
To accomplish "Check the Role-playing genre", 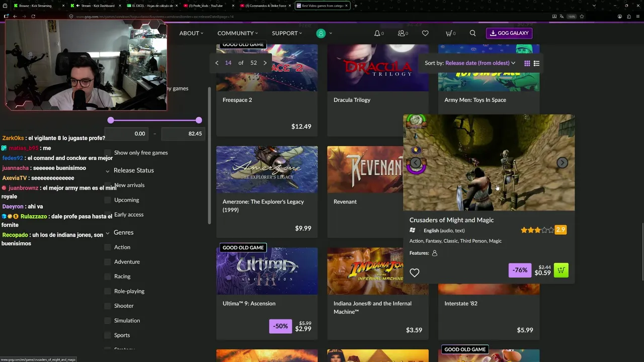I will click(x=108, y=291).
